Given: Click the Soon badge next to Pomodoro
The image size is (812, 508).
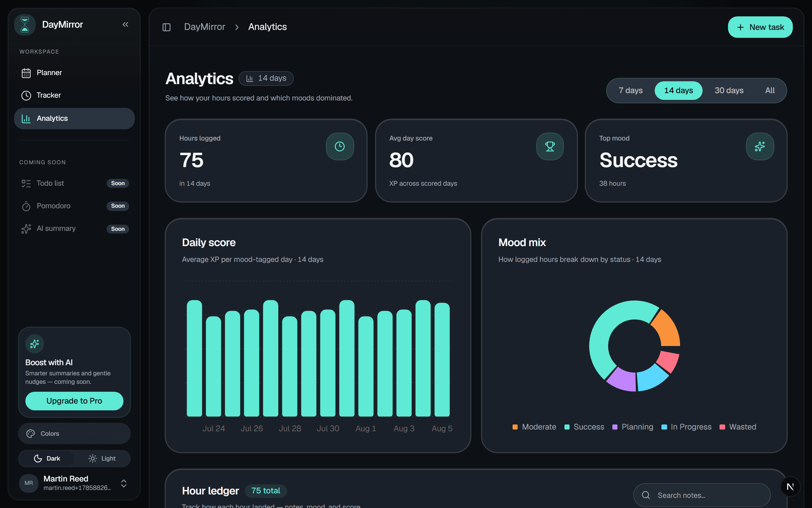Looking at the screenshot, I should point(118,206).
